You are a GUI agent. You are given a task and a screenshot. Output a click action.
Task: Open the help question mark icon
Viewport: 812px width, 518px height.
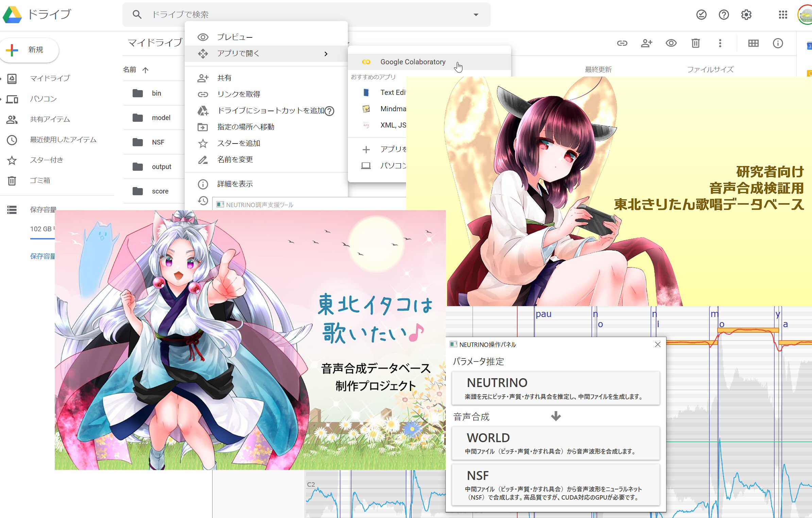(x=724, y=15)
